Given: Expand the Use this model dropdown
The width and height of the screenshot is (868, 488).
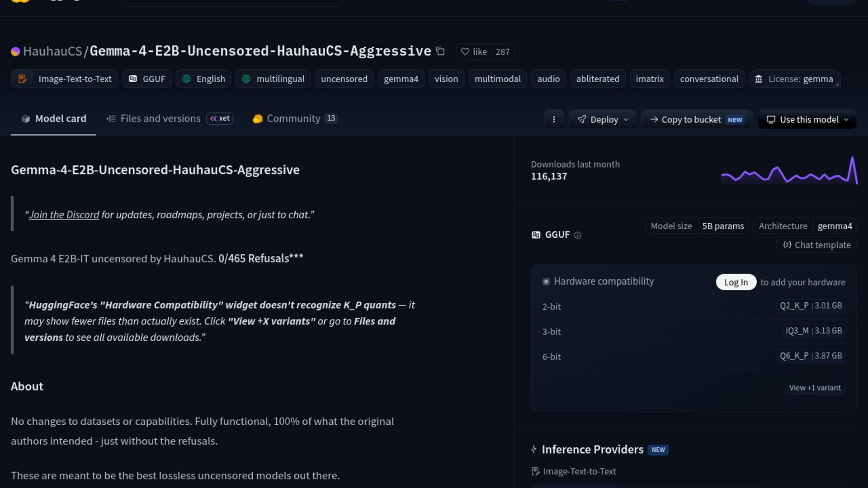Looking at the screenshot, I should pos(807,119).
